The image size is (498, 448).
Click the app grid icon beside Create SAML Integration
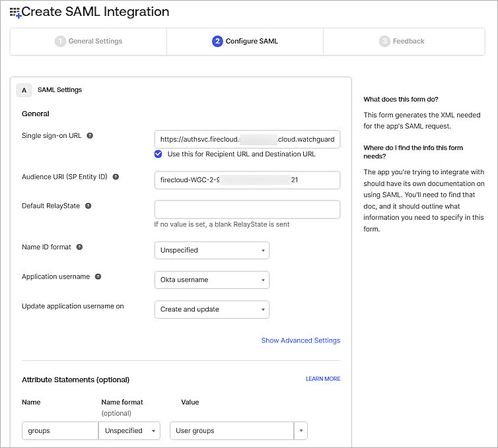[x=15, y=13]
